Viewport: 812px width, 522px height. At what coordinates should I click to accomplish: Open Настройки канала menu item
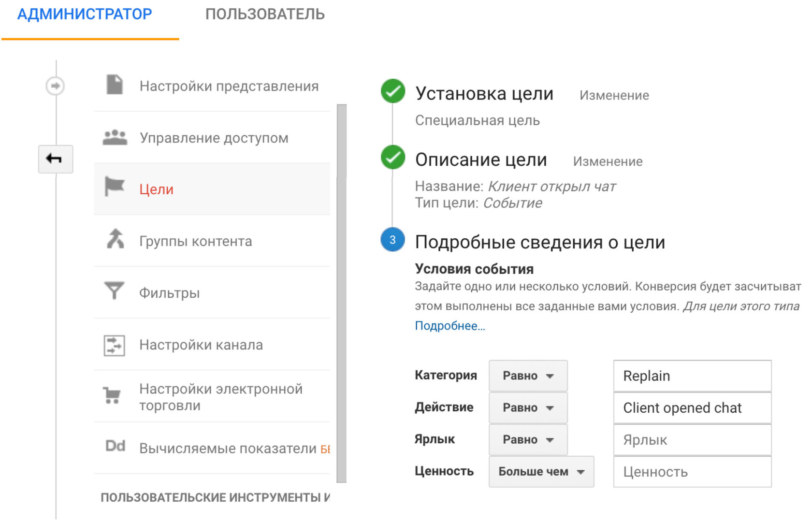click(x=212, y=345)
